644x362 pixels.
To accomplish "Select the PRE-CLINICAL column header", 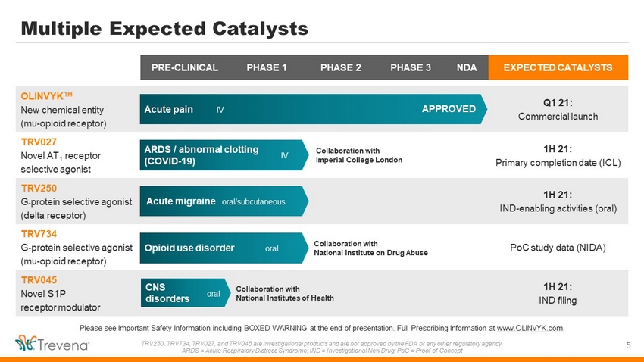I will tap(185, 67).
